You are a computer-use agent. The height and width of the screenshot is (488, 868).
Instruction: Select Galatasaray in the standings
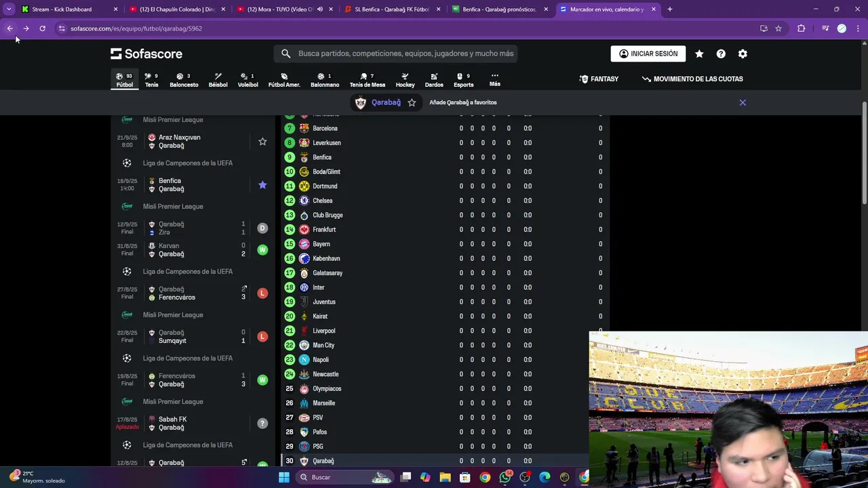tap(444, 273)
